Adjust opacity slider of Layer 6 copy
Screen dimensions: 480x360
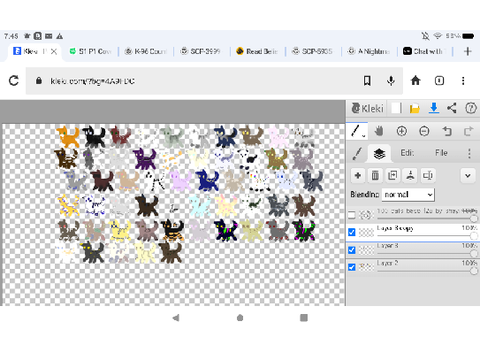[427, 236]
